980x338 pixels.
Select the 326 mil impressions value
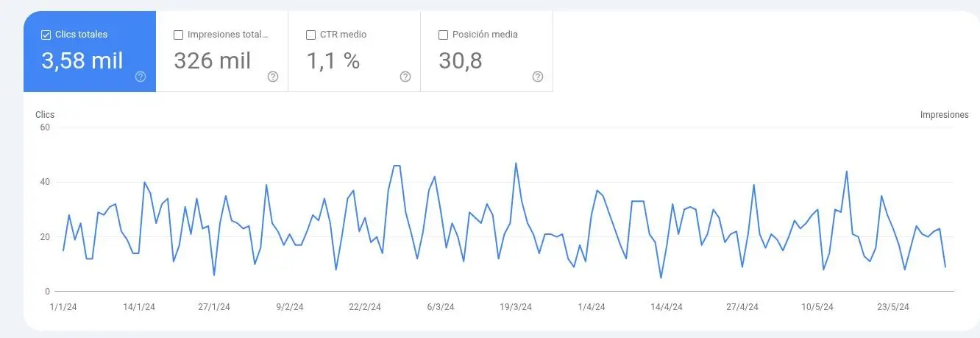(x=212, y=60)
